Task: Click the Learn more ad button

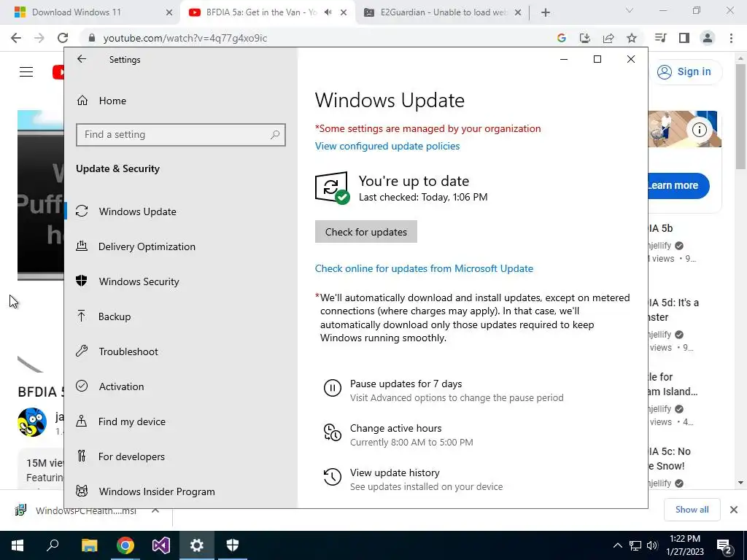Action: point(678,186)
